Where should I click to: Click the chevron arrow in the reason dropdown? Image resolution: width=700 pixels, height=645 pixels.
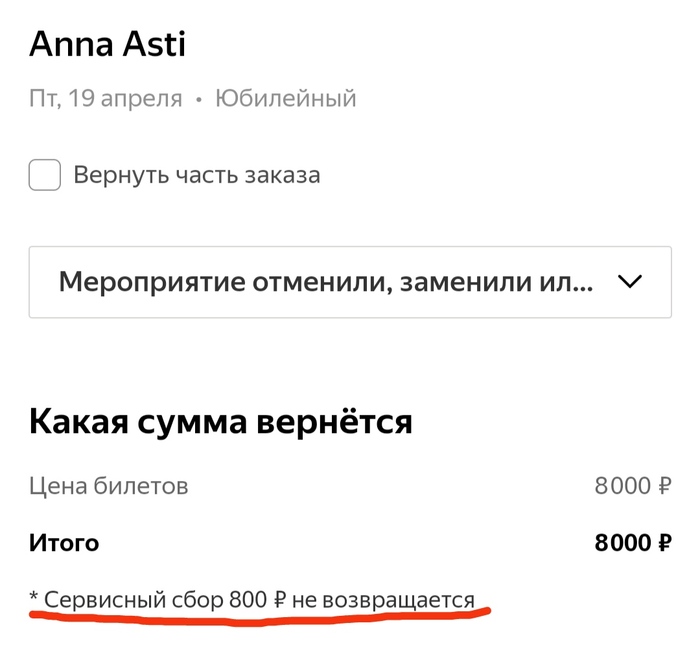point(630,282)
